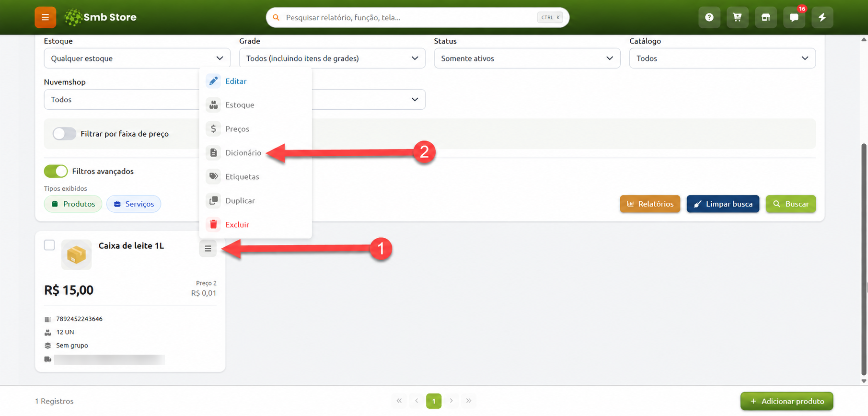Image resolution: width=868 pixels, height=416 pixels.
Task: Toggle the Serviços type chip
Action: (134, 204)
